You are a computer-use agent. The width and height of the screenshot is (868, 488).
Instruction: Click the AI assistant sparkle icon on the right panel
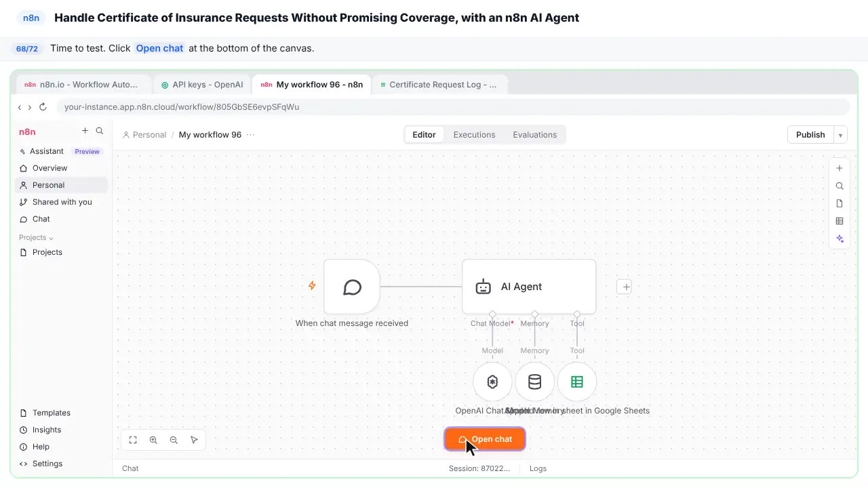tap(840, 239)
